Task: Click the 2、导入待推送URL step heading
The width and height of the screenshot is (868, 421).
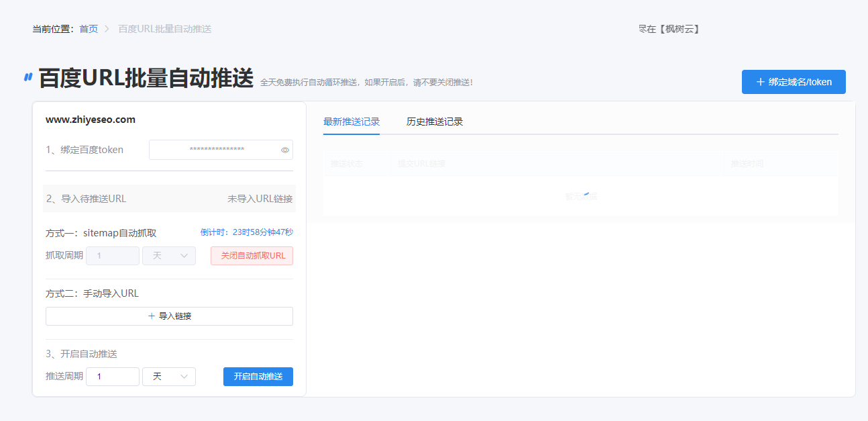Action: click(x=86, y=199)
